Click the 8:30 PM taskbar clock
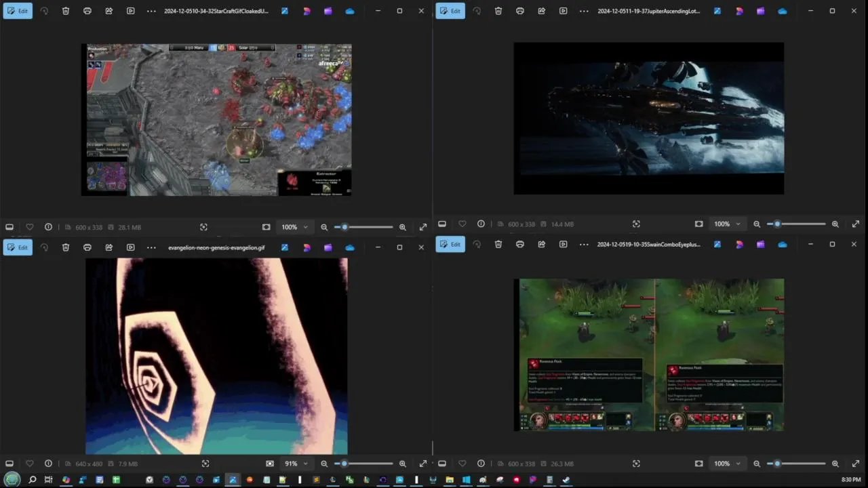This screenshot has width=868, height=488. [851, 480]
